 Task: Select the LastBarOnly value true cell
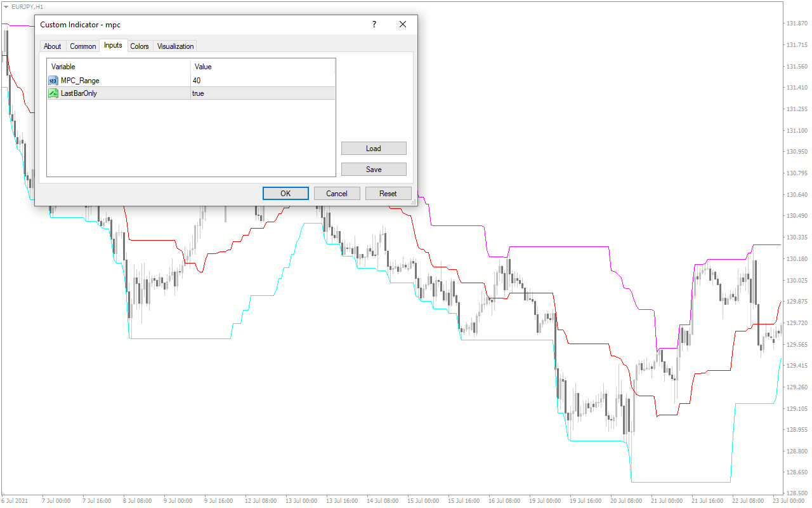263,93
